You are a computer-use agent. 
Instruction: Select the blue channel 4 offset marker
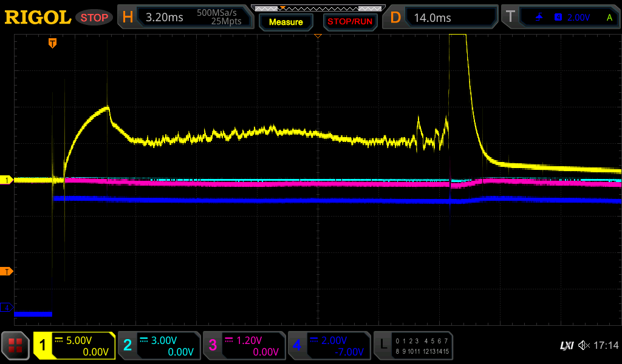point(7,308)
